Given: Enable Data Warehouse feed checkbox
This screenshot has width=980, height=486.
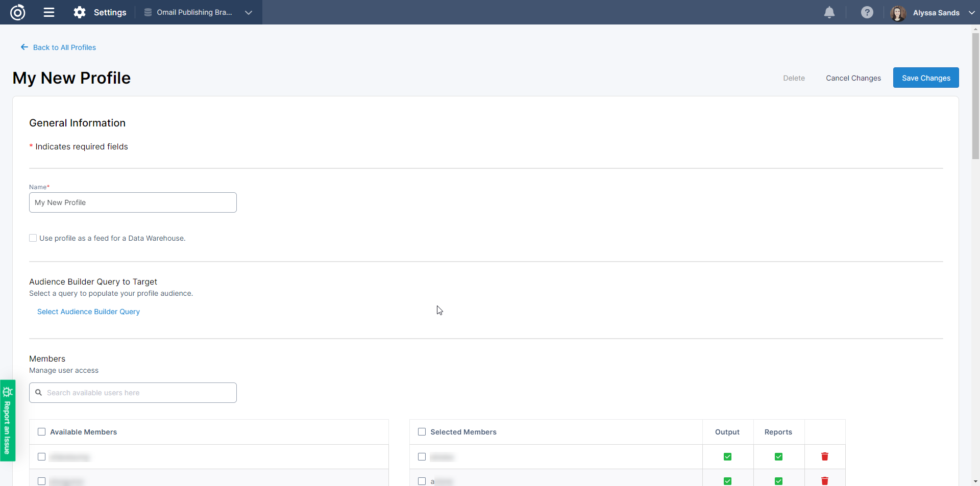Looking at the screenshot, I should coord(33,238).
